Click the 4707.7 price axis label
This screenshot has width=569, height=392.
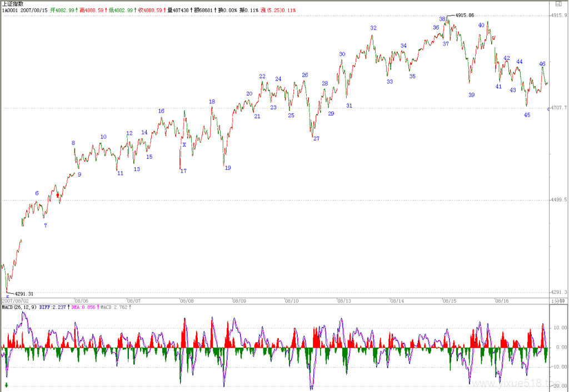pyautogui.click(x=558, y=108)
